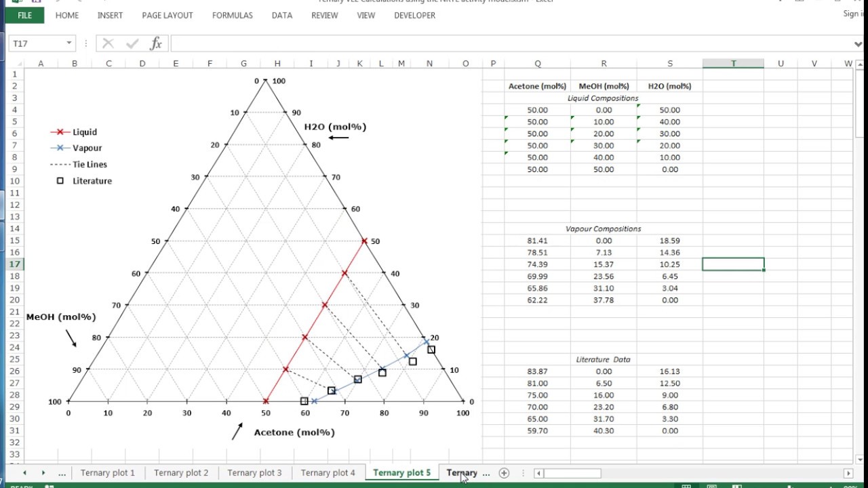Select cell with value 81.41

538,241
